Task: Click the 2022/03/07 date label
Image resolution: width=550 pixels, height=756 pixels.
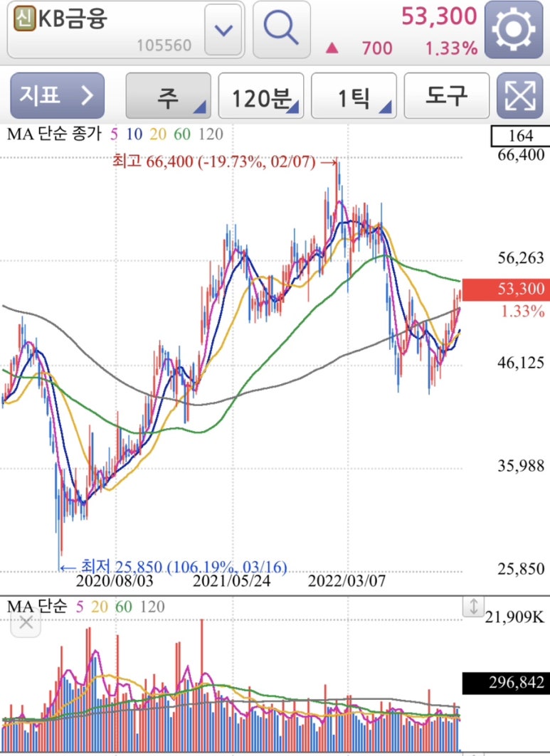Action: 347,581
